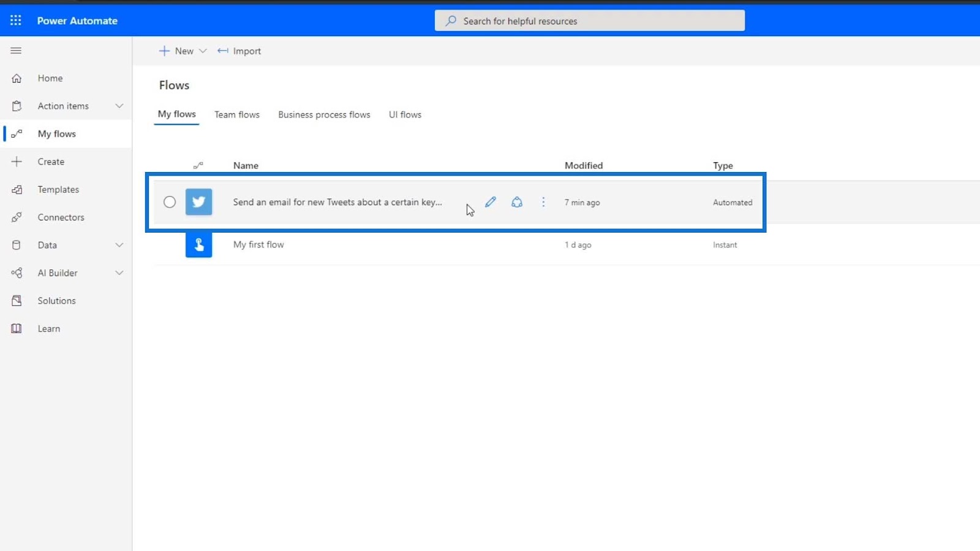Screen dimensions: 980x551
Task: Open Templates in the sidebar
Action: click(x=66, y=190)
